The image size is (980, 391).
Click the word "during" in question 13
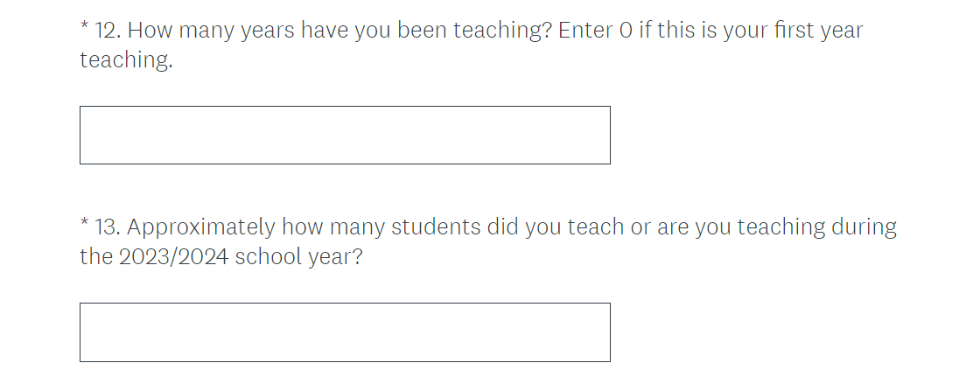(864, 227)
